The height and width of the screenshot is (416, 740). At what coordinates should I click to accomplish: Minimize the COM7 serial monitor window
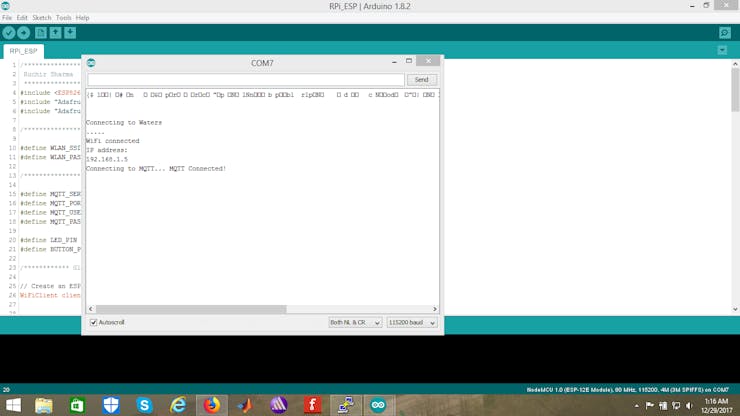(x=394, y=61)
